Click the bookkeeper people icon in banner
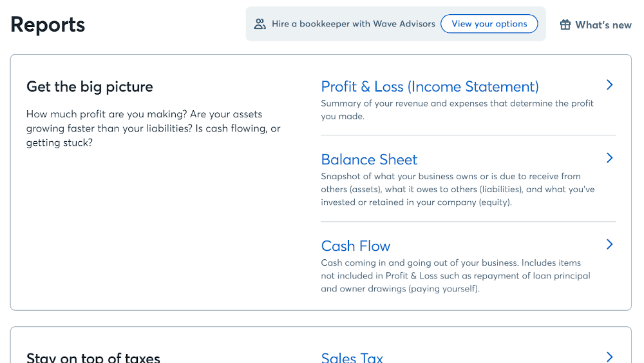The width and height of the screenshot is (644, 363). pyautogui.click(x=260, y=24)
